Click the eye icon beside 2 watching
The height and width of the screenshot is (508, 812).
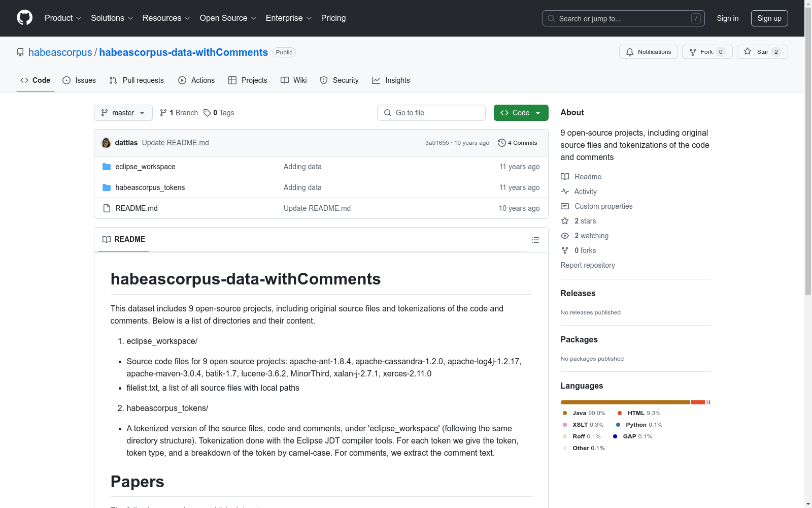(565, 236)
